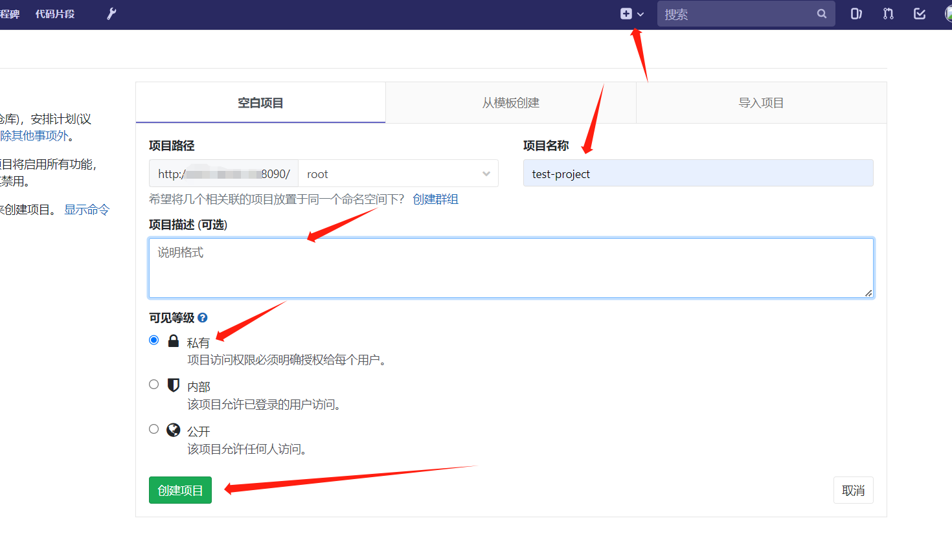The width and height of the screenshot is (952, 560).
Task: Focus the 项目名称 test-project field
Action: [x=698, y=173]
